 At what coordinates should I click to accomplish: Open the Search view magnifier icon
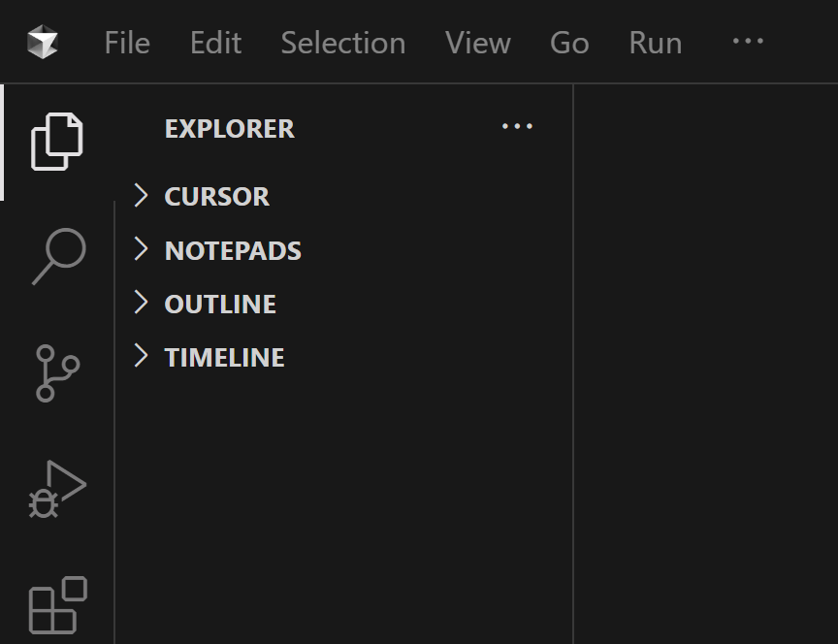pyautogui.click(x=58, y=256)
